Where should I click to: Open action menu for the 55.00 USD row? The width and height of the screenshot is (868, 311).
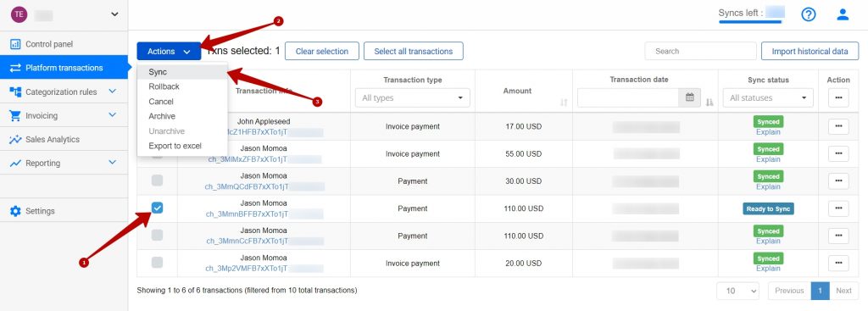838,154
